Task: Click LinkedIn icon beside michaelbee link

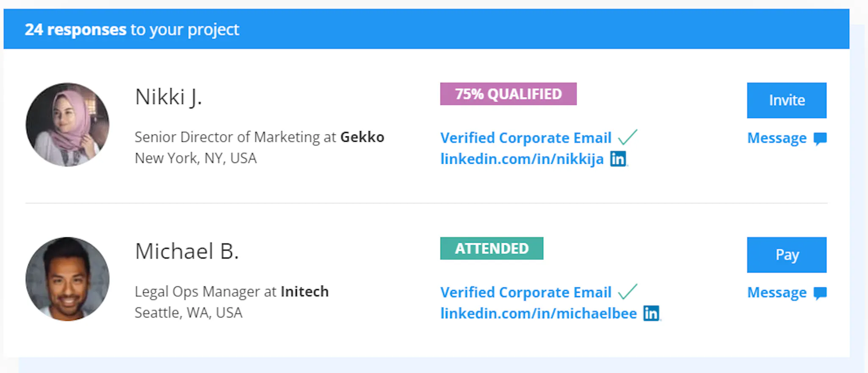Action: click(651, 314)
